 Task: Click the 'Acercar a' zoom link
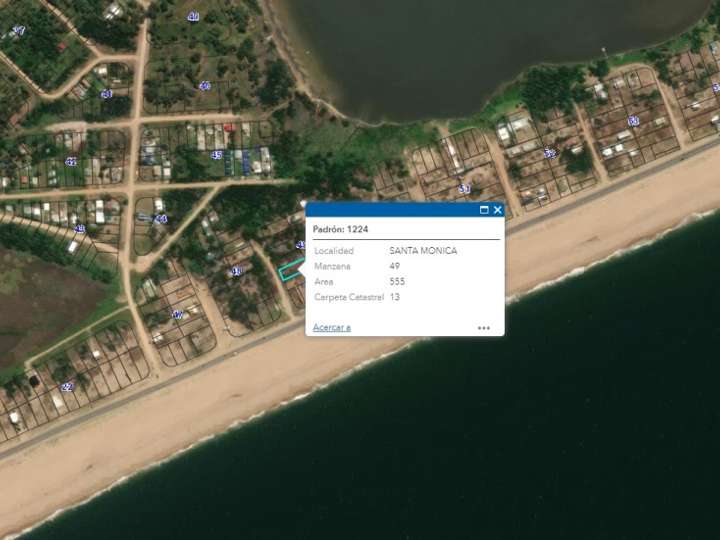coord(331,327)
